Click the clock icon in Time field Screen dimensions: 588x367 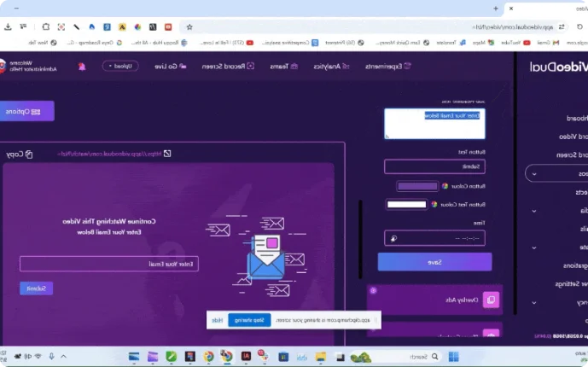tap(393, 238)
